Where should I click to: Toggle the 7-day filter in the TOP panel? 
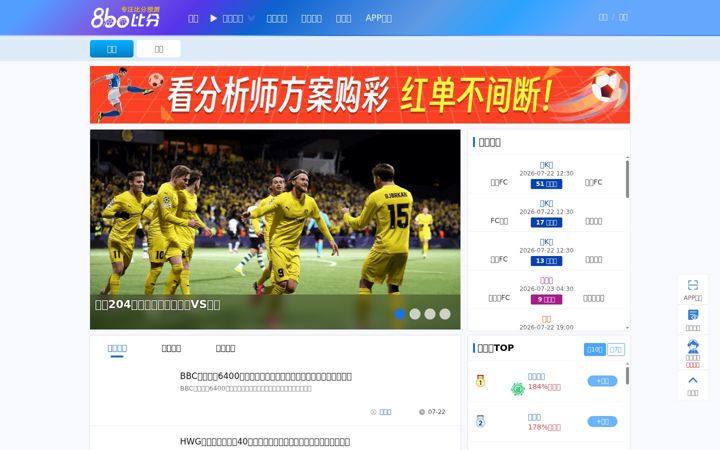tap(616, 349)
